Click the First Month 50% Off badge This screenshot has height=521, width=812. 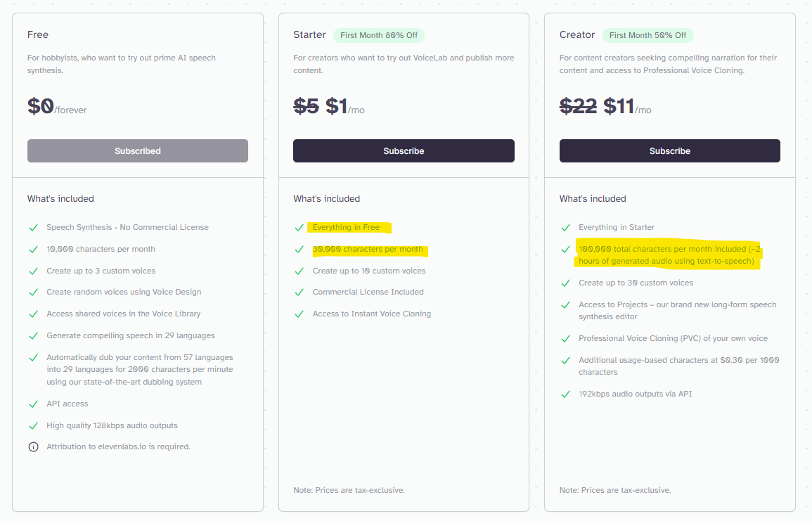click(647, 35)
